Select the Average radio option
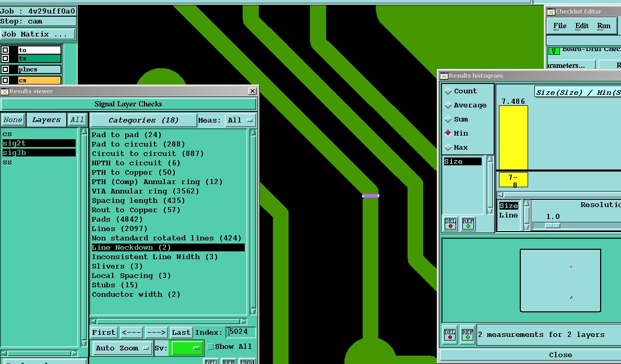Image resolution: width=621 pixels, height=364 pixels. pyautogui.click(x=448, y=105)
